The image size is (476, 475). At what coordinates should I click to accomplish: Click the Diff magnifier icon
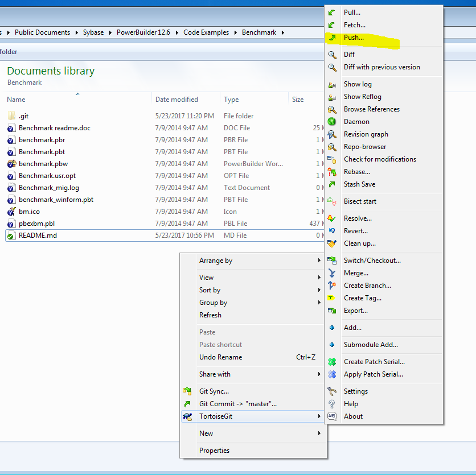point(332,55)
